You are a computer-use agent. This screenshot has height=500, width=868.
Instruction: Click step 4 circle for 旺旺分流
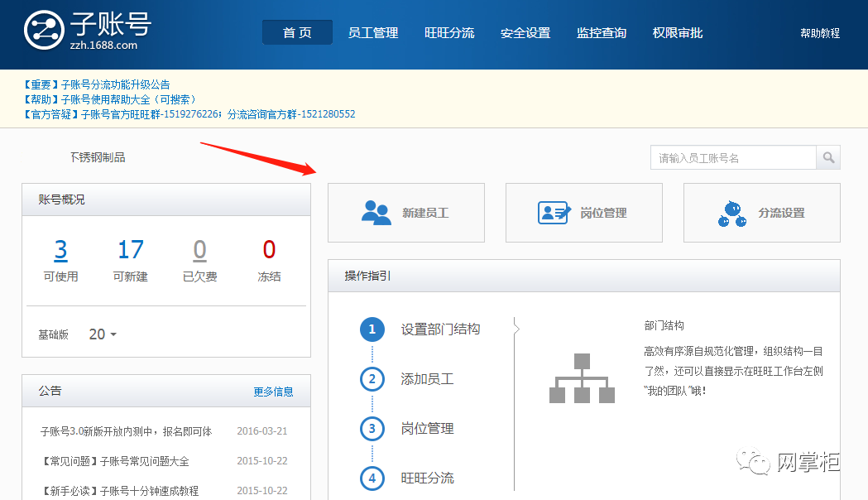click(372, 478)
